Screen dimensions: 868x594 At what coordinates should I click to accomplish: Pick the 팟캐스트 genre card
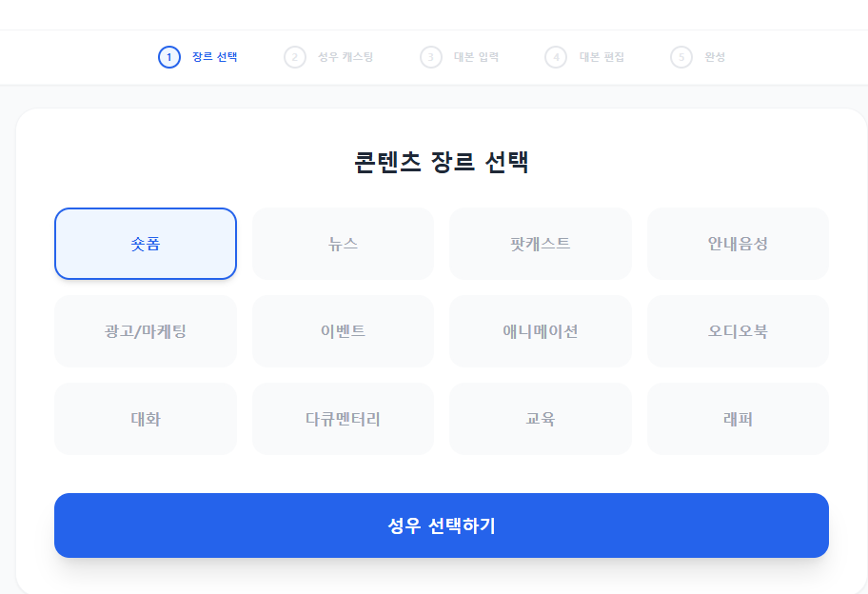click(541, 244)
